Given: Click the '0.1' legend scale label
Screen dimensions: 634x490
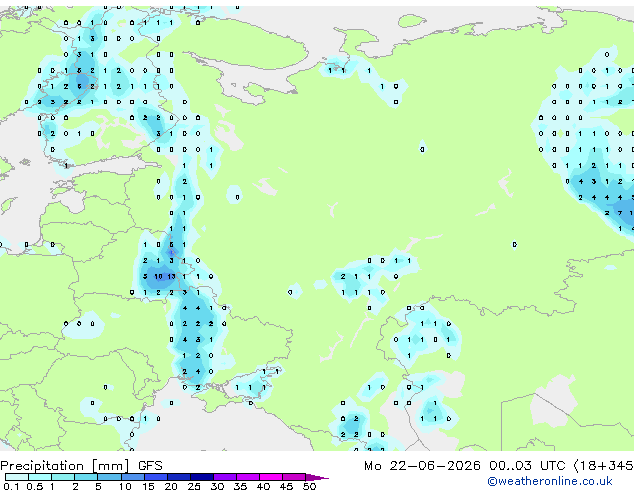Looking at the screenshot, I should point(11,486).
